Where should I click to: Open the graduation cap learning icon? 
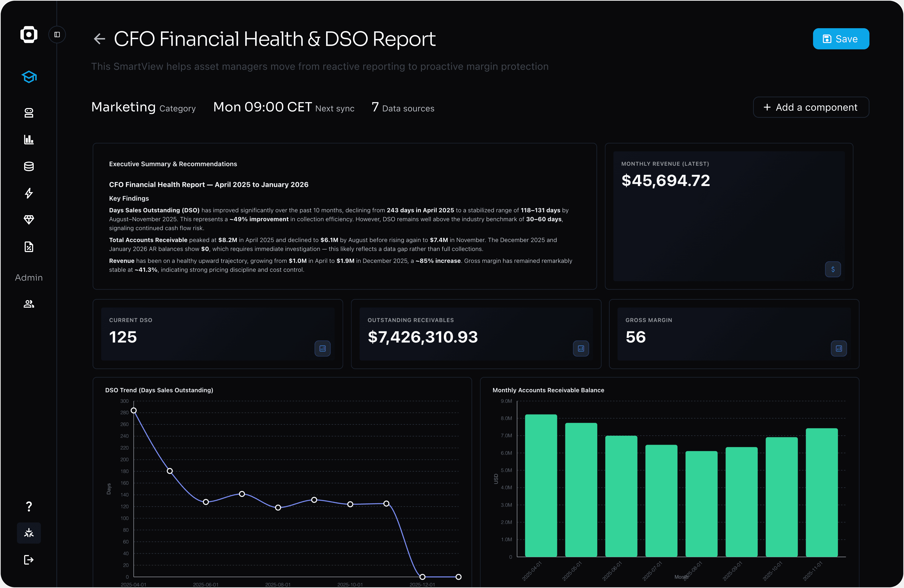tap(29, 77)
